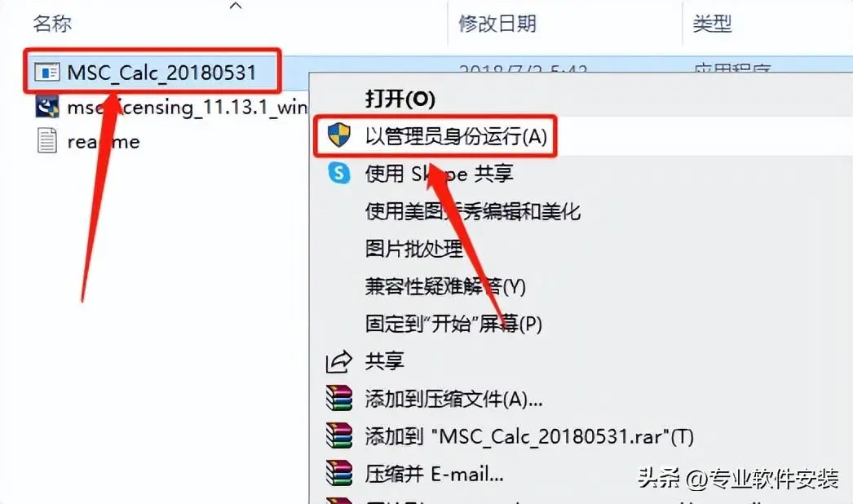This screenshot has width=853, height=504.
Task: Select the readme text document icon
Action: [x=46, y=141]
